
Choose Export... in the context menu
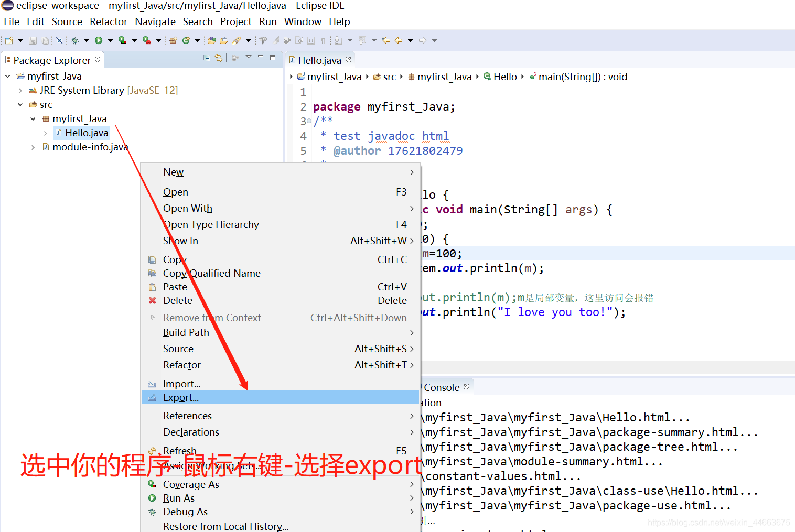(280, 397)
